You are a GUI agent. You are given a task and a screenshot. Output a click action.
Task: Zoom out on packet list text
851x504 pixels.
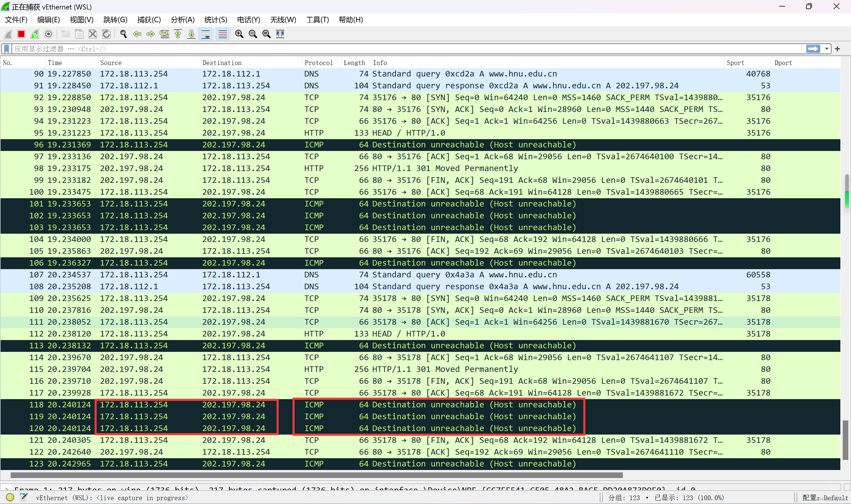[253, 34]
